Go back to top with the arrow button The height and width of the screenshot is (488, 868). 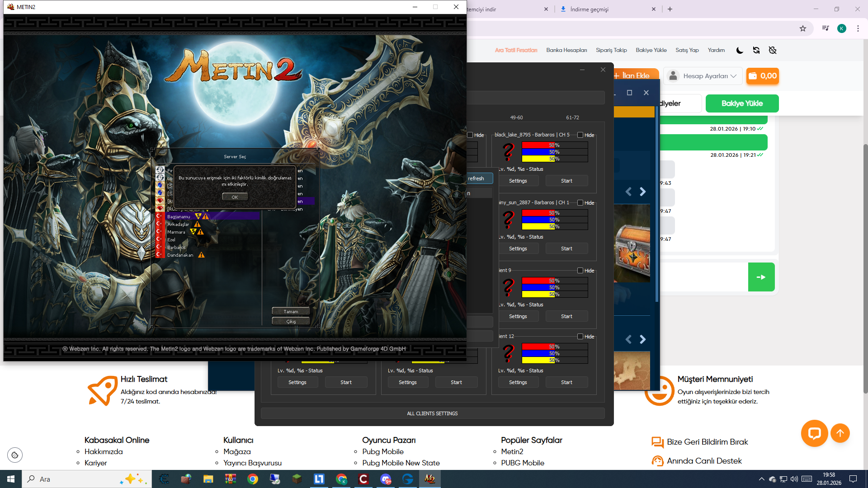(x=840, y=433)
